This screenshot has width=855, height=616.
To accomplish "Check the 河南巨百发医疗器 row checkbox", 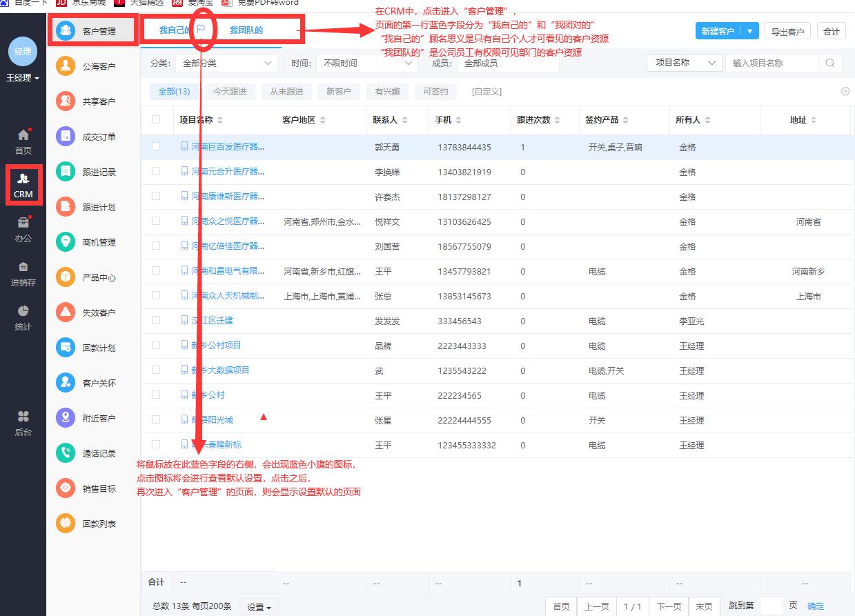I will pos(156,146).
